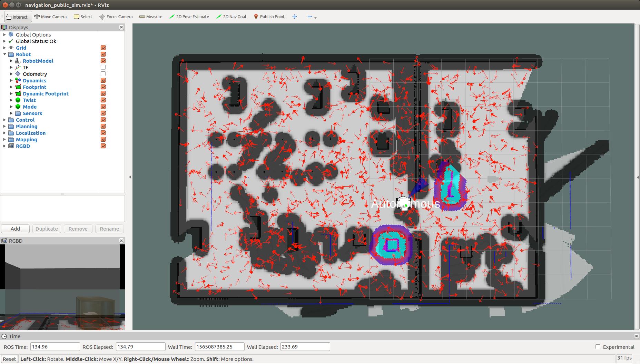Click the Twist green marker icon
Viewport: 640px width, 364px height.
click(18, 100)
